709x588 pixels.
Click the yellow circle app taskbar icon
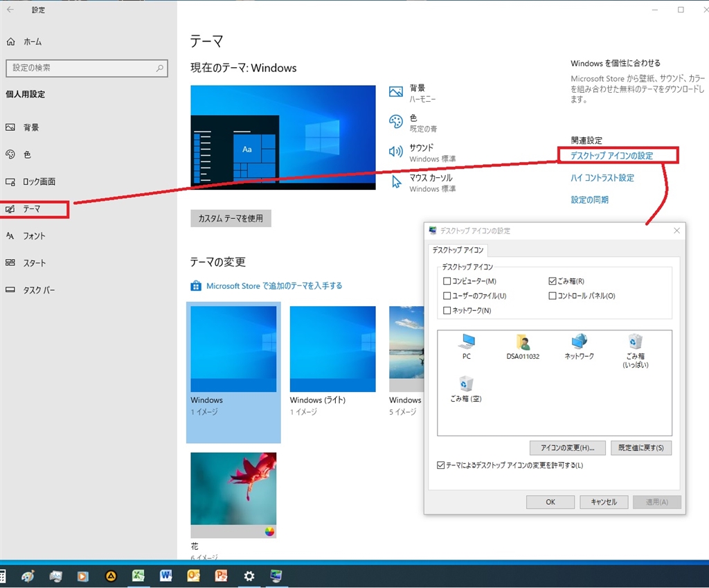tap(111, 576)
